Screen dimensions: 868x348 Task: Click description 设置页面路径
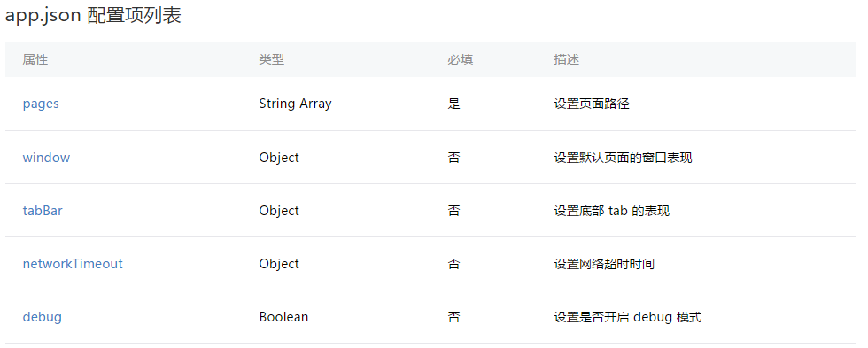click(592, 104)
